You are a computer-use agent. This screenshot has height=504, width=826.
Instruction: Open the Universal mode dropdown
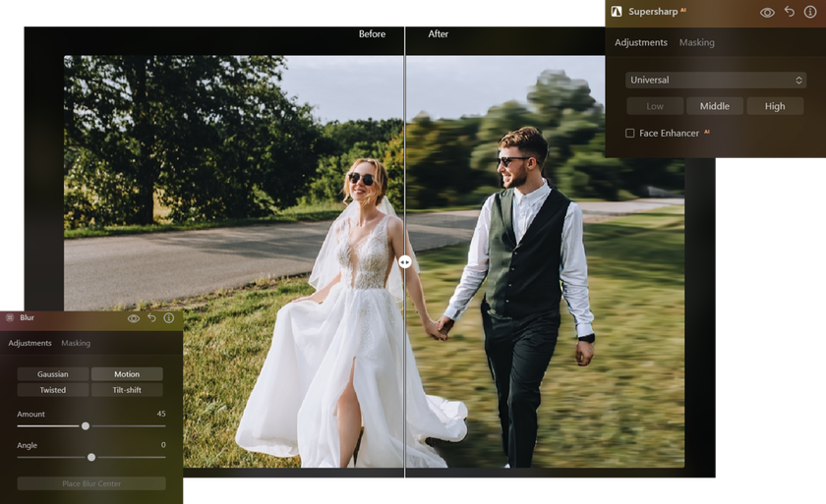click(x=716, y=80)
